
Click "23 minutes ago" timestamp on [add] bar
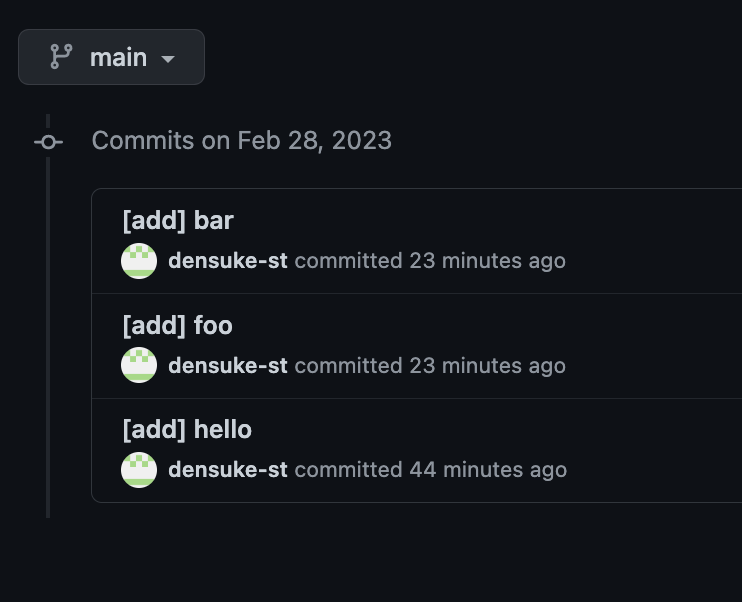click(x=487, y=261)
